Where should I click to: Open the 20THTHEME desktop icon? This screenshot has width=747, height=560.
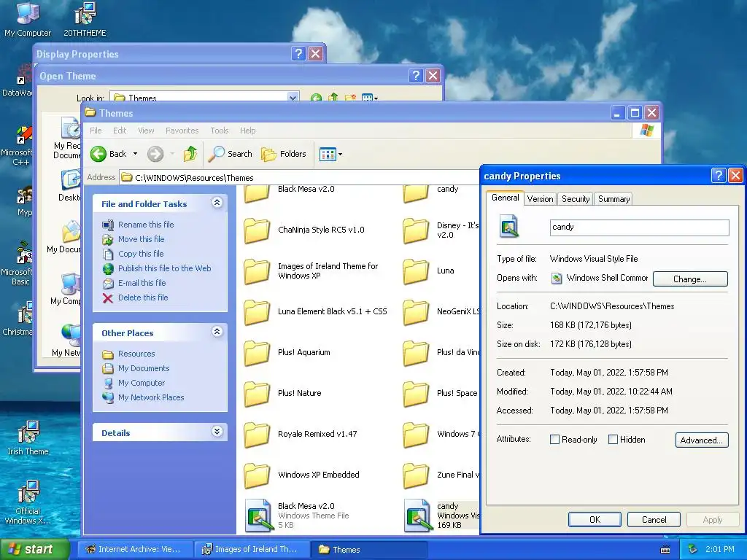pyautogui.click(x=85, y=20)
